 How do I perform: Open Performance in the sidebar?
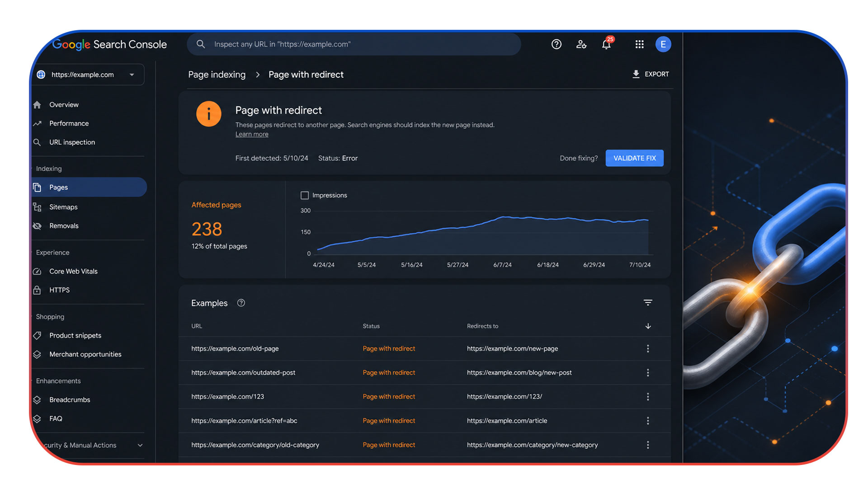[x=69, y=123]
